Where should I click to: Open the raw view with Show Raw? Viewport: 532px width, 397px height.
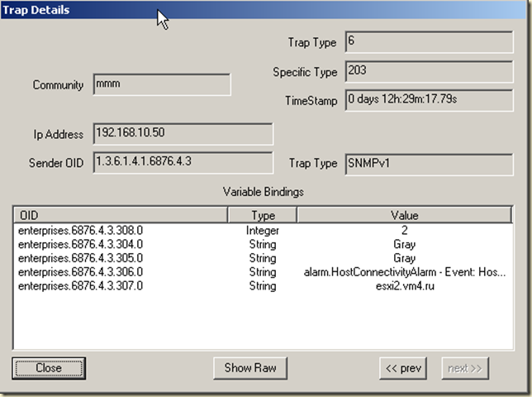250,368
